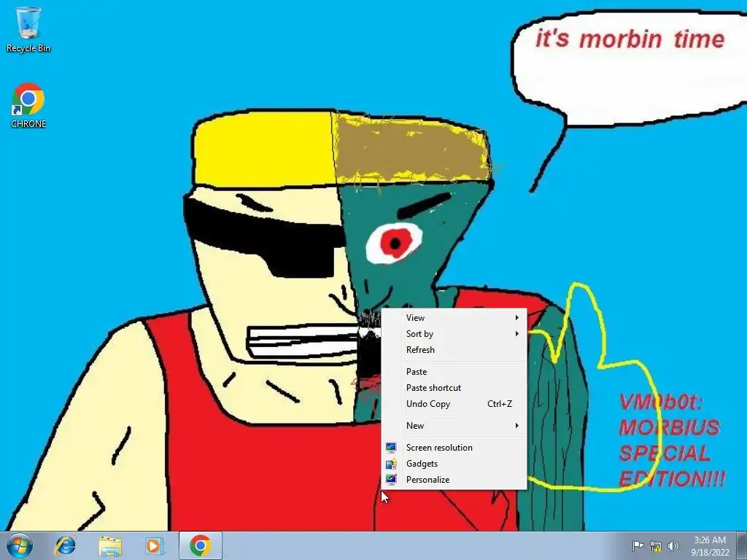The width and height of the screenshot is (747, 560).
Task: Expand the View submenu arrow
Action: tap(517, 318)
